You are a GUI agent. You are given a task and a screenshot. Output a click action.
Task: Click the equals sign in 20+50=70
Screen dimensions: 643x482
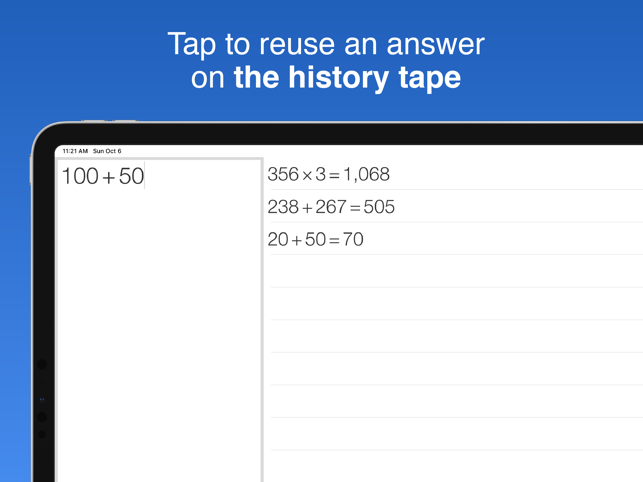click(334, 241)
